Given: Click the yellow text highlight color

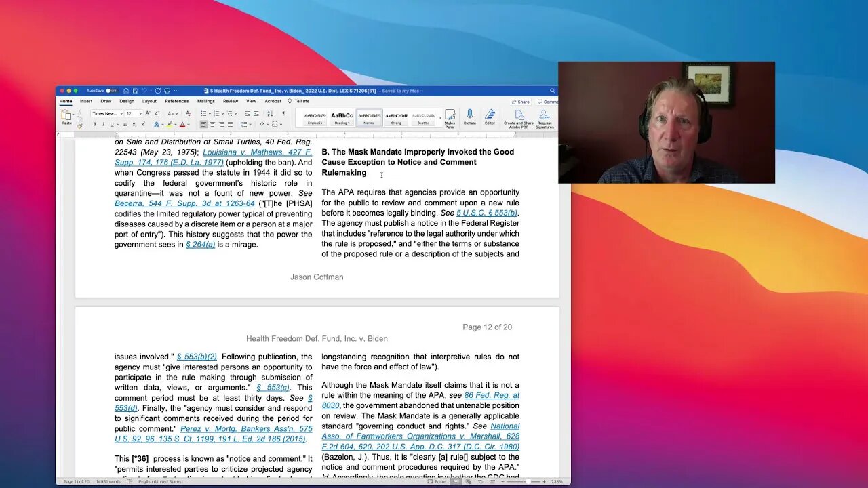Looking at the screenshot, I should click(x=169, y=125).
